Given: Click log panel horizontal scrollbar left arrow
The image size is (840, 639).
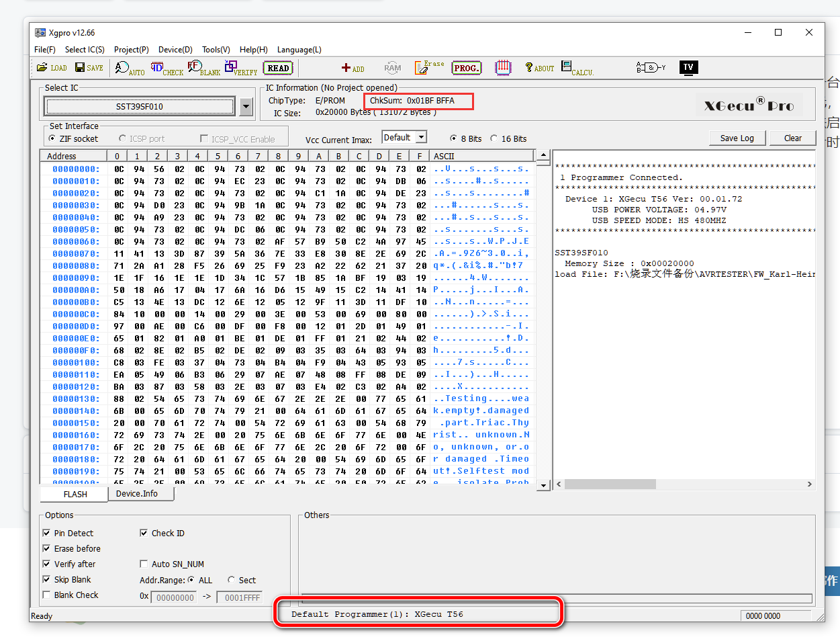Looking at the screenshot, I should tap(559, 484).
